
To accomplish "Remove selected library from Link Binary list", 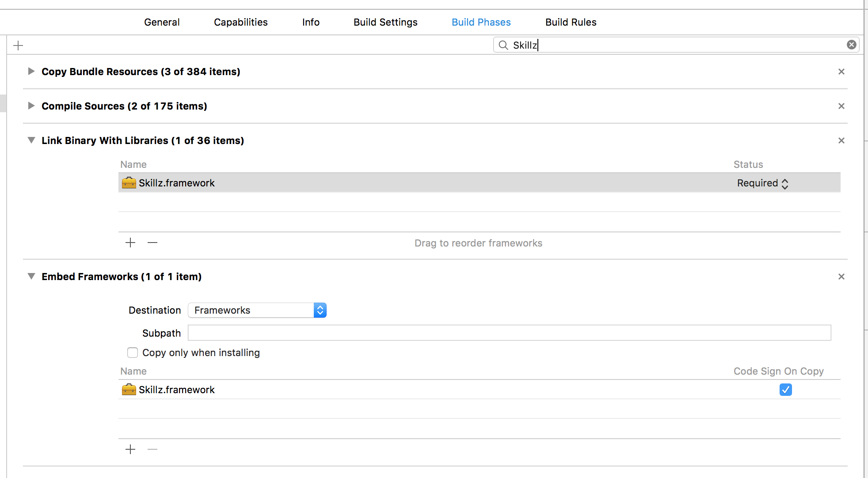I will click(152, 243).
